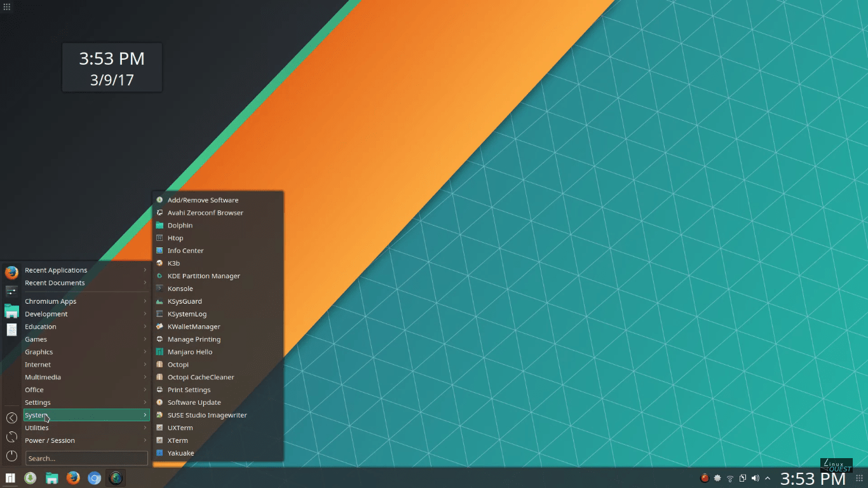Click the gear-shaped tray icon
Screen dimensions: 868x488
717,478
